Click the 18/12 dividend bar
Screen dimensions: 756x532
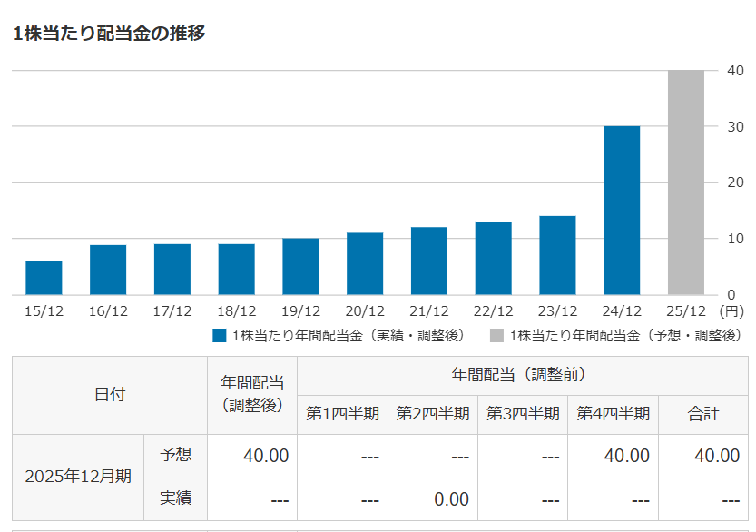point(236,270)
